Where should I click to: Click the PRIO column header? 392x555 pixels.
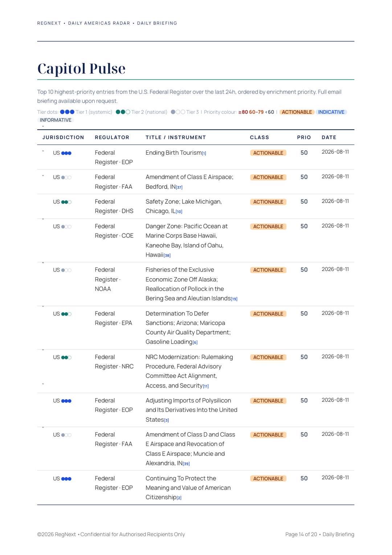click(x=304, y=138)
